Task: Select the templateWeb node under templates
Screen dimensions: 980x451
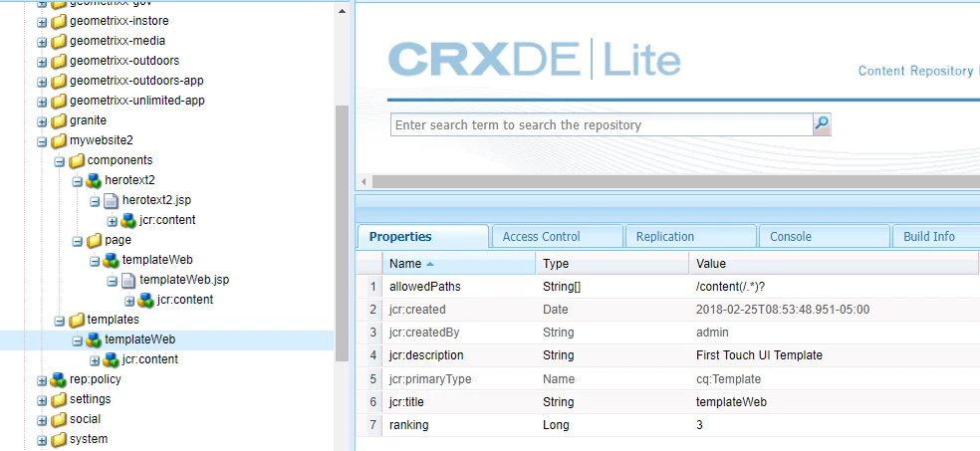Action: pyautogui.click(x=140, y=339)
